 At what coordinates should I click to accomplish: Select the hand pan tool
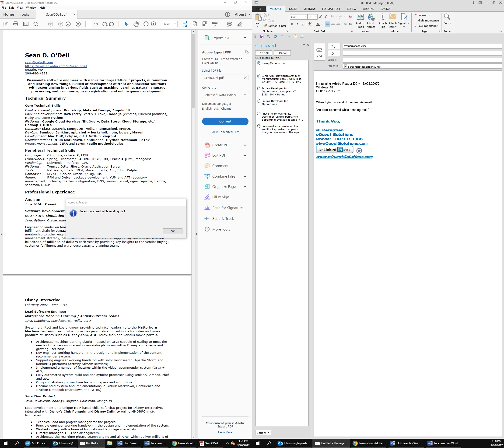(x=136, y=24)
